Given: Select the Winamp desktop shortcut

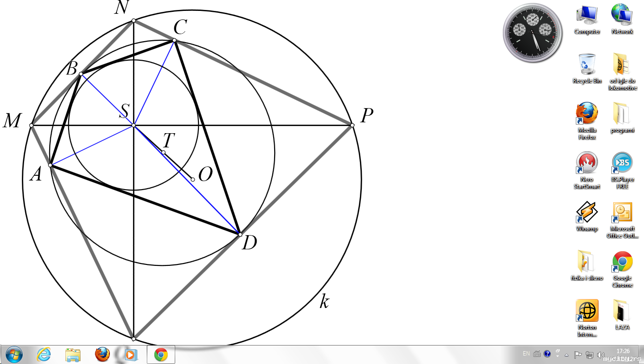Looking at the screenshot, I should pos(587,216).
